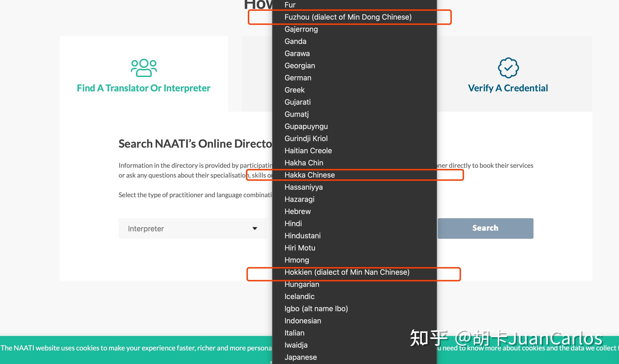The height and width of the screenshot is (364, 619).
Task: Select Fuzhou (dialect of Min Dong Chinese)
Action: pos(348,17)
